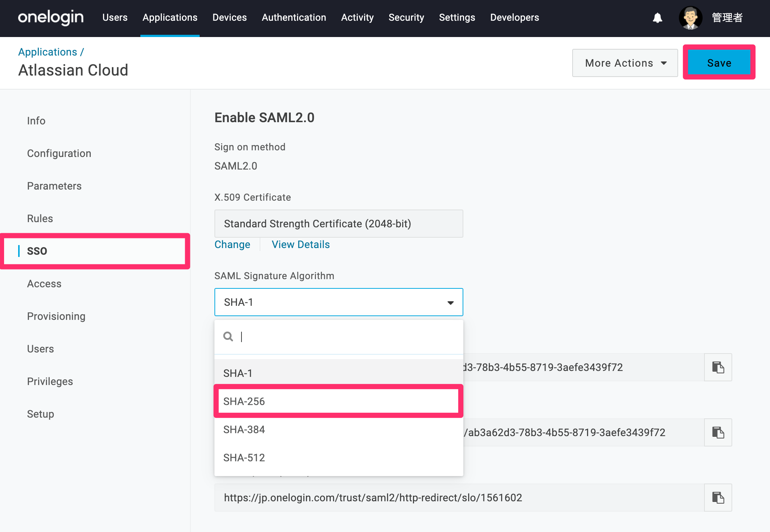The width and height of the screenshot is (770, 532).
Task: Open the Settings top menu
Action: click(x=457, y=17)
